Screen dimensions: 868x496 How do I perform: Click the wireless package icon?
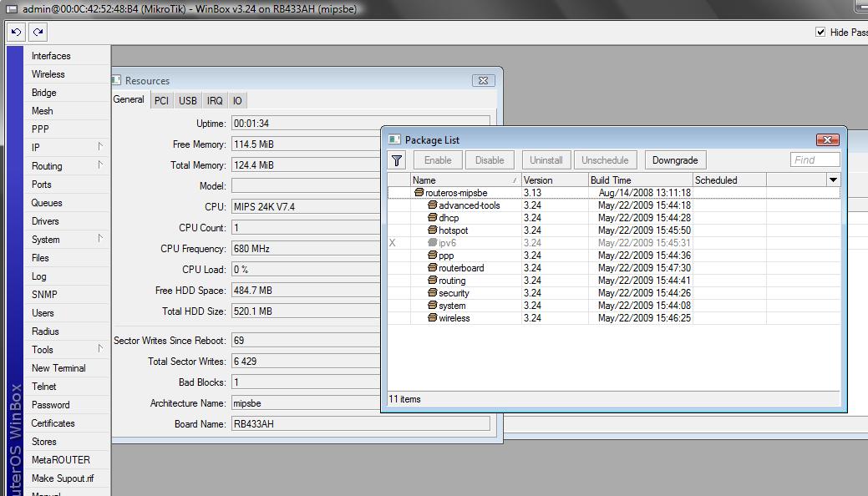(433, 318)
